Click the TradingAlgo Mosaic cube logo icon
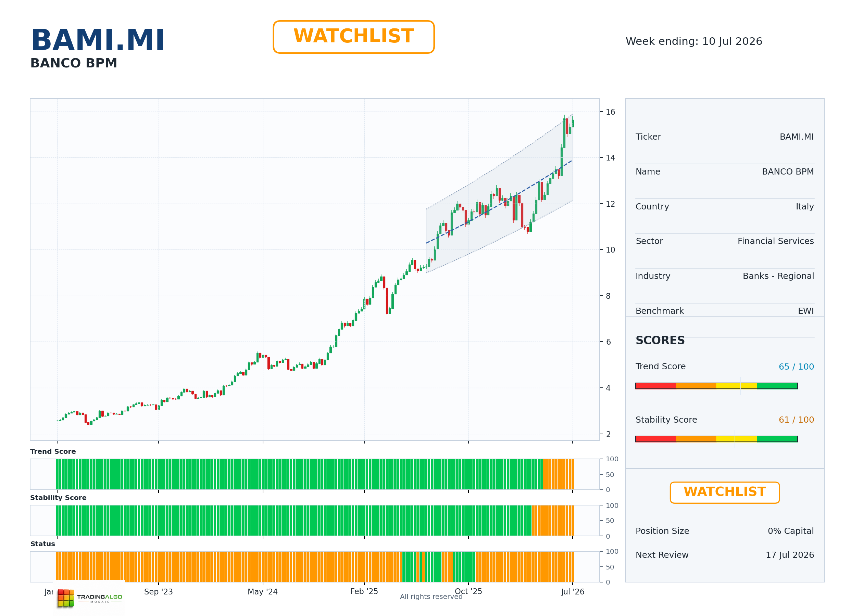Screen dimensions: 863x616 (x=66, y=598)
